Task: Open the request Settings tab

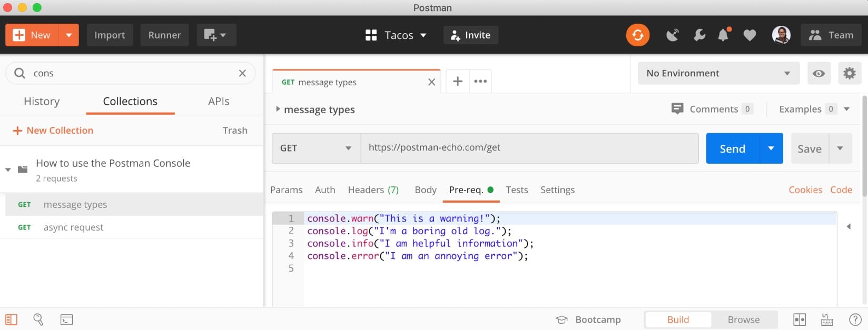Action: (557, 190)
